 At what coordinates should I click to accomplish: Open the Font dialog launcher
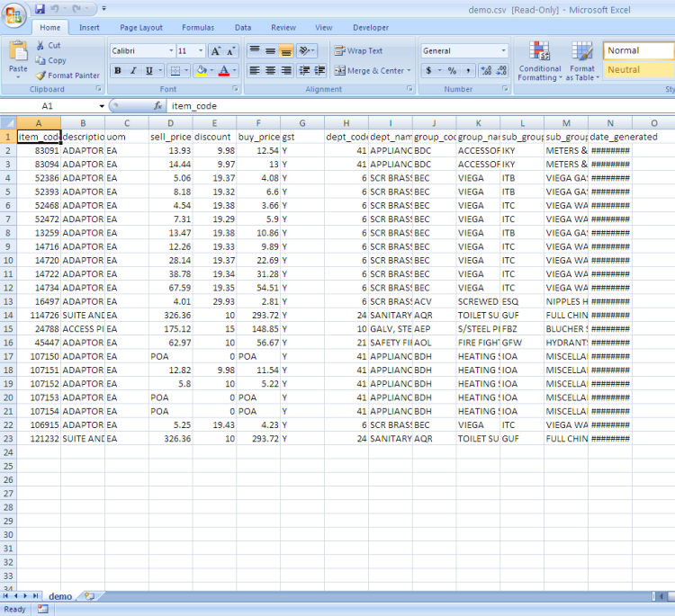click(x=236, y=89)
